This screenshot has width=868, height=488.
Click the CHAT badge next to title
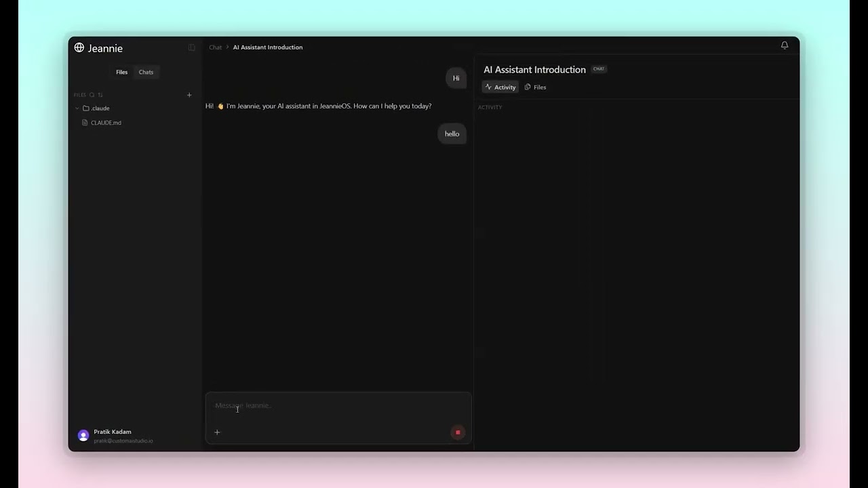click(599, 69)
